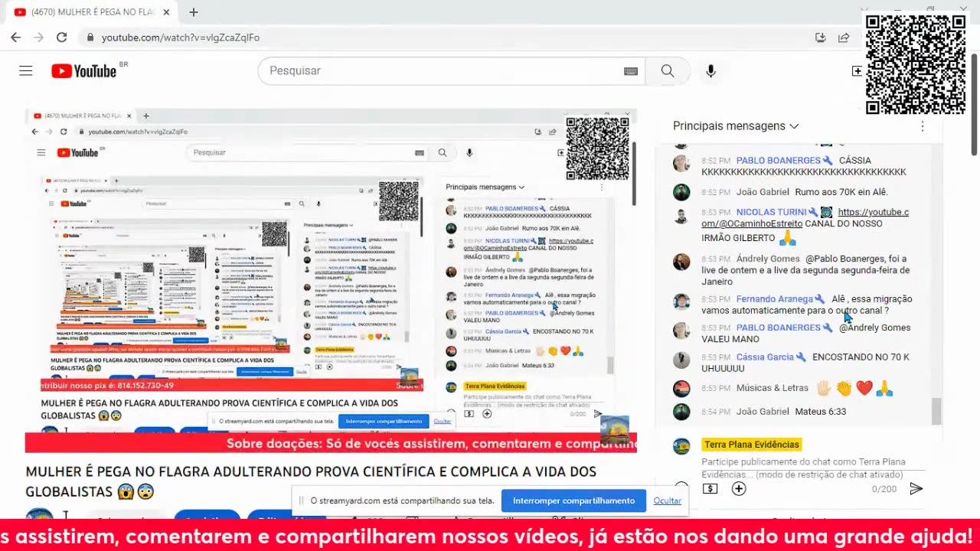This screenshot has width=980, height=551.
Task: Click the magnifier search button
Action: click(x=668, y=71)
